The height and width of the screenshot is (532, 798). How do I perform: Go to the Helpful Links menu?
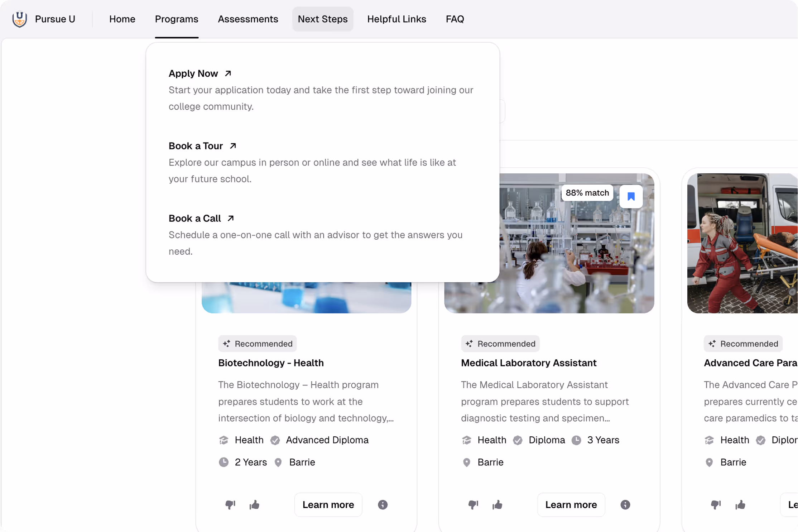(396, 19)
